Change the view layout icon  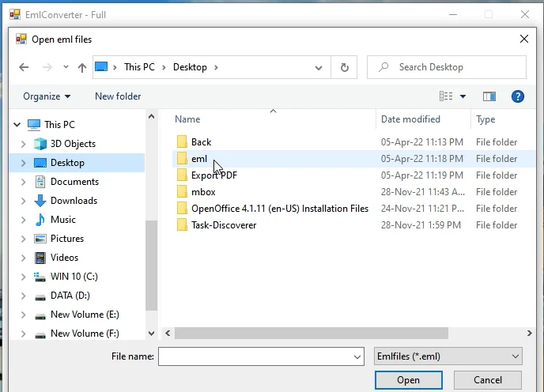point(446,96)
